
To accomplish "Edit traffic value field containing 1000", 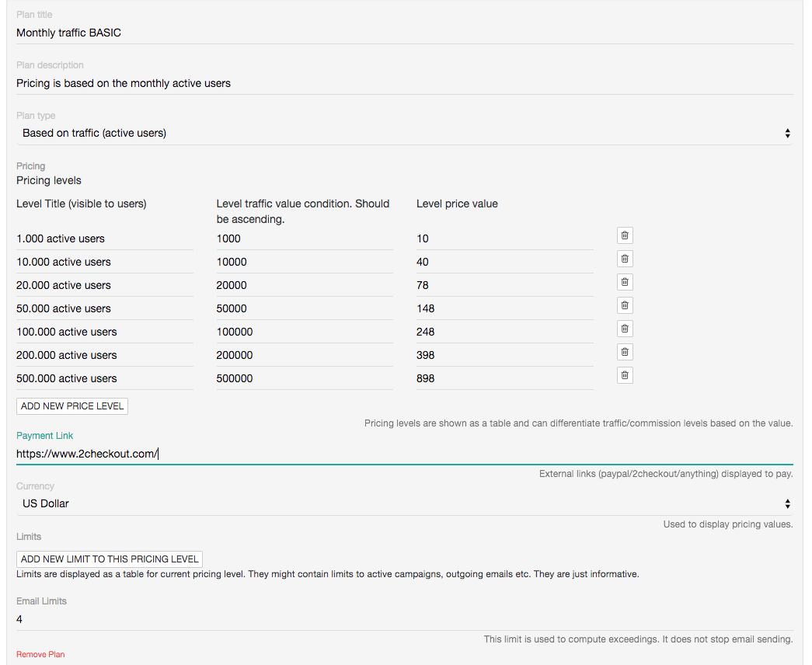I will pyautogui.click(x=305, y=238).
